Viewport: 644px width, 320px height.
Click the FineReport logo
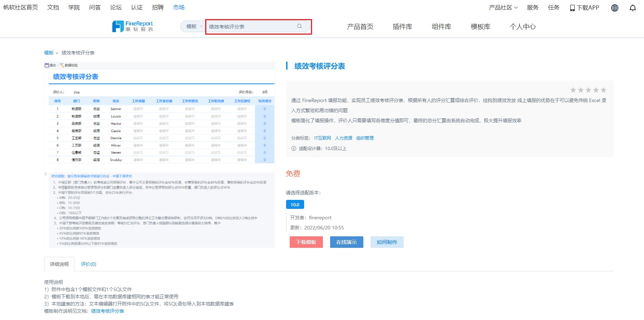click(133, 26)
